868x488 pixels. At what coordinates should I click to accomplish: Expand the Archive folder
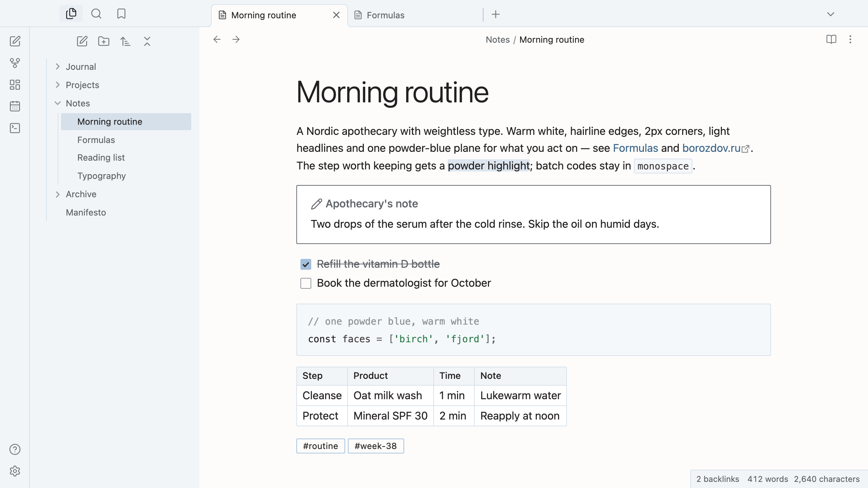(58, 194)
